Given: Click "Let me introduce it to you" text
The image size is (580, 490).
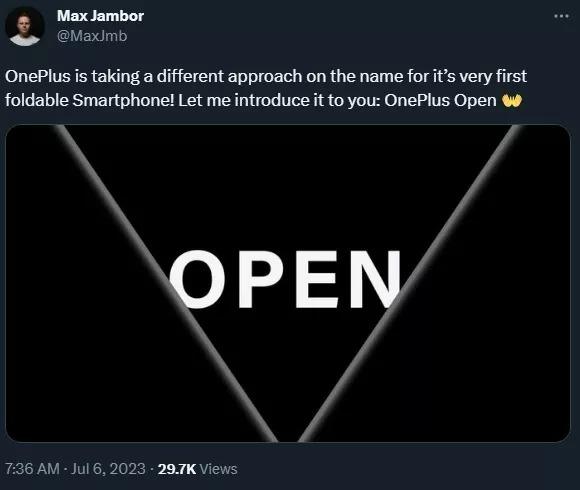Looking at the screenshot, I should [279, 101].
